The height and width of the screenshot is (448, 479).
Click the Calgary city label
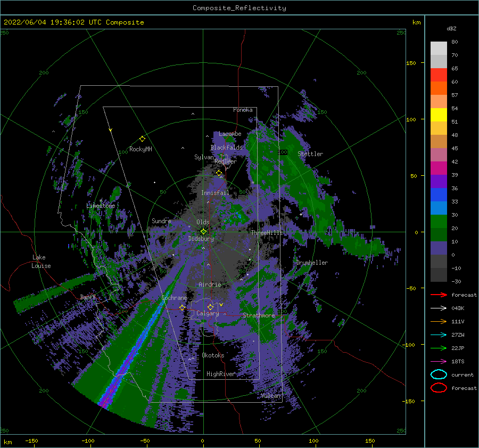click(208, 313)
